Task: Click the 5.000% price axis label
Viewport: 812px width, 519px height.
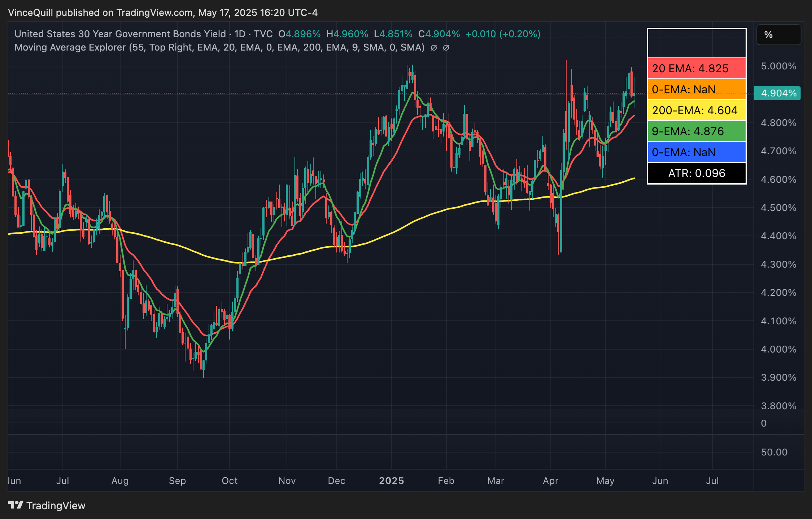Action: tap(778, 66)
